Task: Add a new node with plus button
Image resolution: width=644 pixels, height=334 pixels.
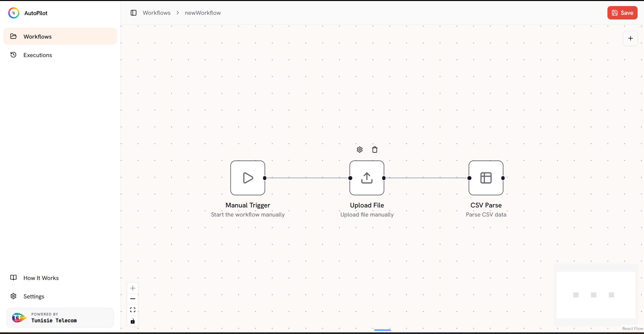Action: (630, 38)
